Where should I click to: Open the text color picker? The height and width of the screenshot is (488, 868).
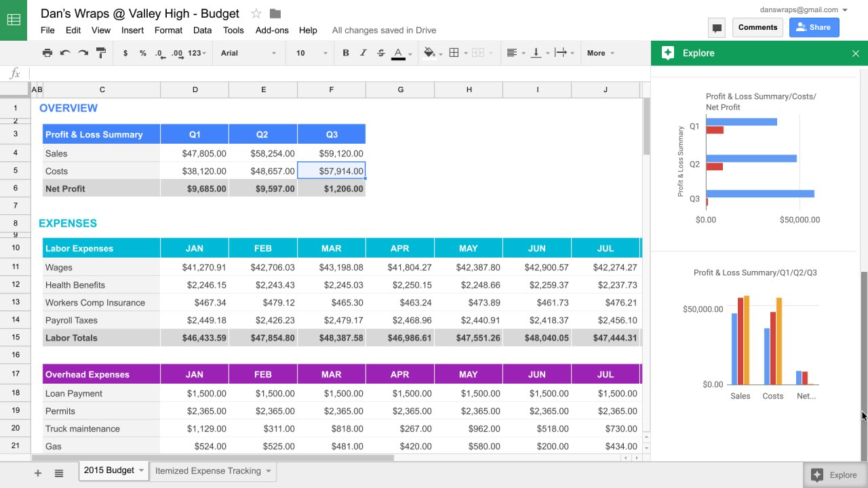(x=397, y=52)
